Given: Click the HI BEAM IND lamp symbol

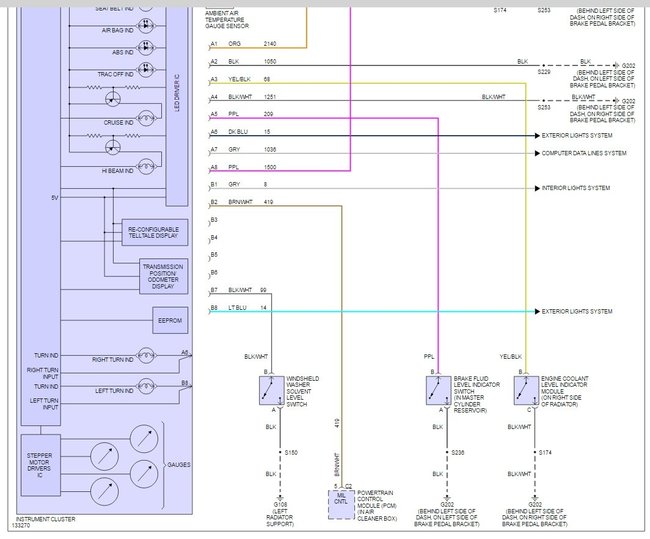Looking at the screenshot, I should coord(146,167).
